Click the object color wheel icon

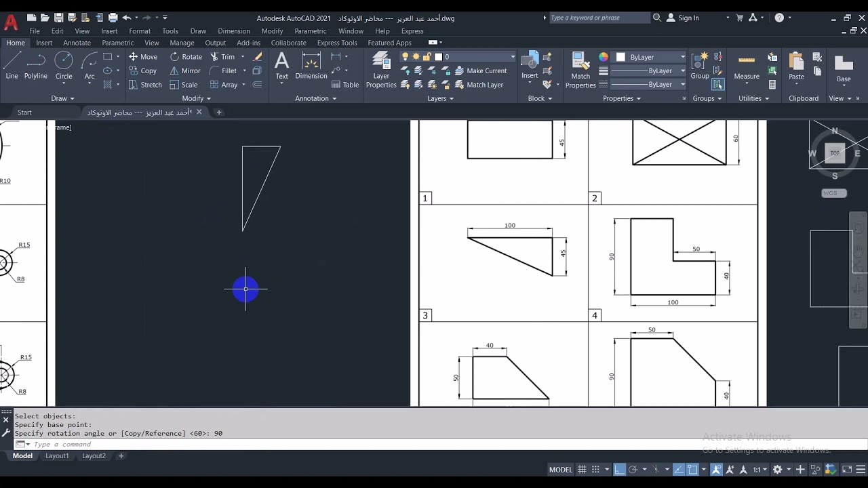click(x=604, y=57)
